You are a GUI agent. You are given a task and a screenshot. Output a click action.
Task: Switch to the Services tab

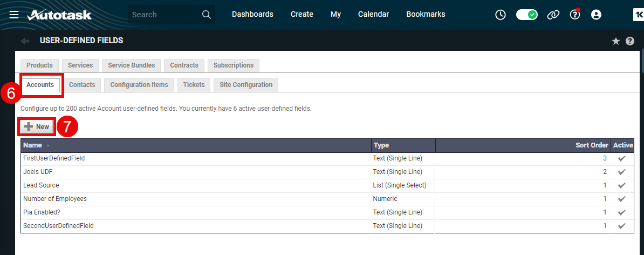point(80,65)
